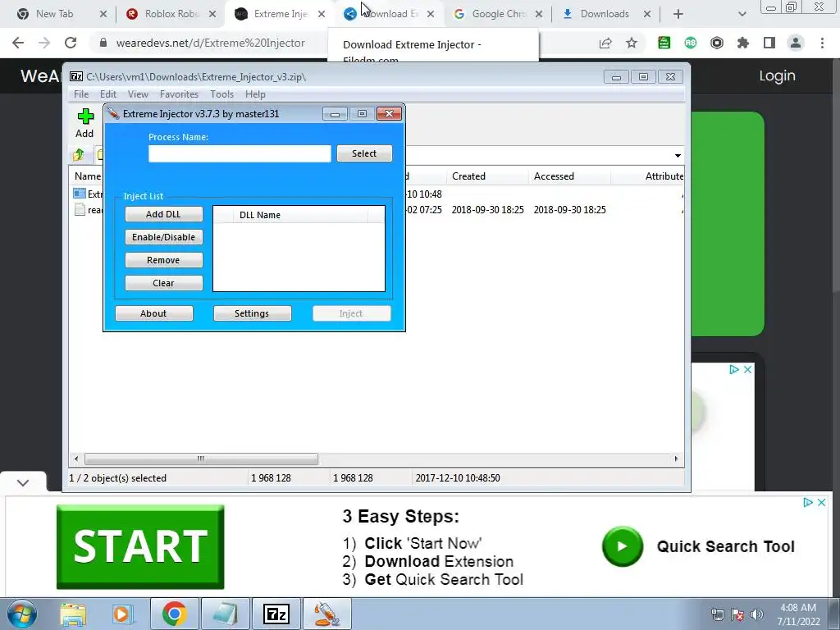This screenshot has height=630, width=840.
Task: Click the AdChoices icon on bottom banner
Action: 807,503
